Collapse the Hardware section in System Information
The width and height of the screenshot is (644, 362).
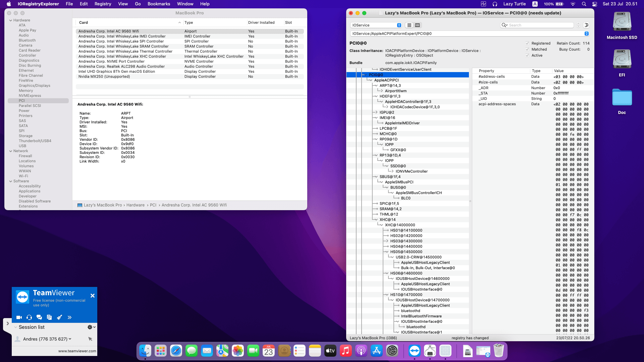pos(11,20)
